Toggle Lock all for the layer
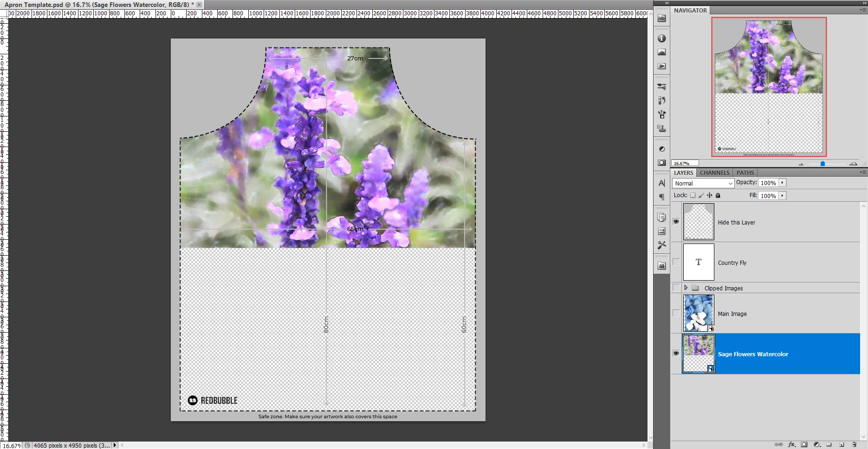Image resolution: width=868 pixels, height=449 pixels. 718,195
